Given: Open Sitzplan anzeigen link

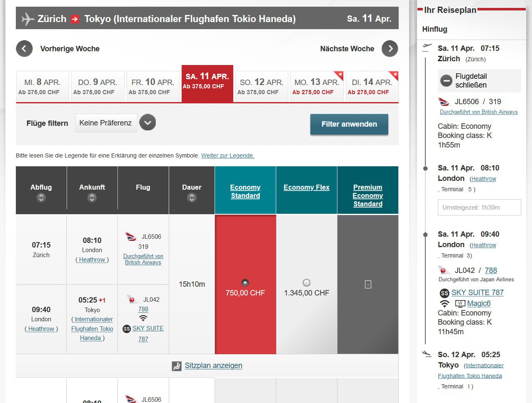Looking at the screenshot, I should [x=213, y=365].
